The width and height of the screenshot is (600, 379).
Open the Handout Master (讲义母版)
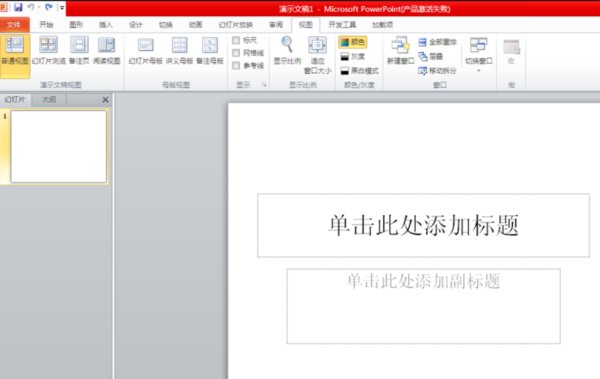tap(179, 50)
